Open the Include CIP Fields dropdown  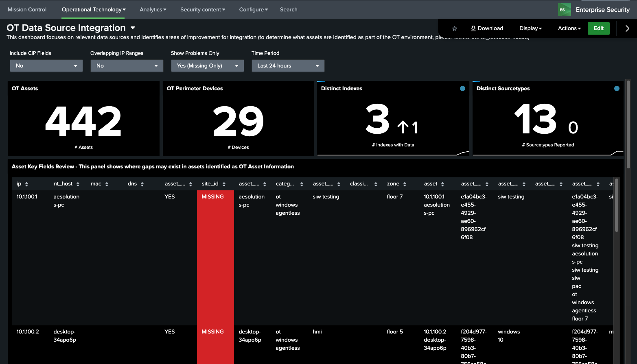tap(46, 66)
